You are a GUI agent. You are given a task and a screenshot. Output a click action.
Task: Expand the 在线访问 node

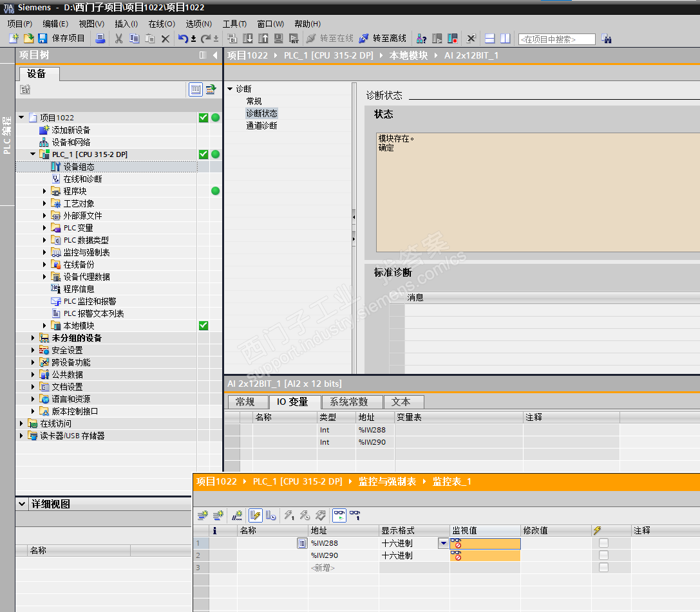pos(21,423)
